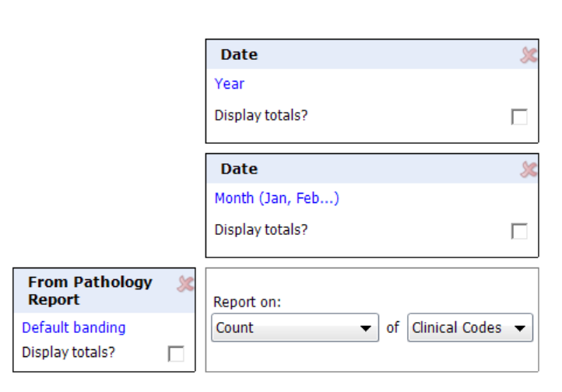Remove the From Pathology Report panel
The height and width of the screenshot is (392, 562).
[186, 284]
